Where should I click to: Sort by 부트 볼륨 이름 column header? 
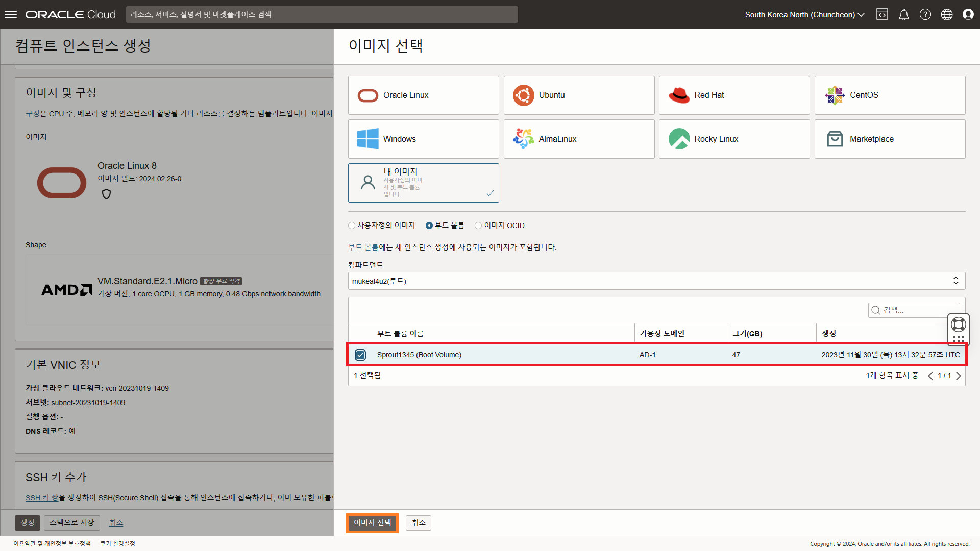(400, 333)
